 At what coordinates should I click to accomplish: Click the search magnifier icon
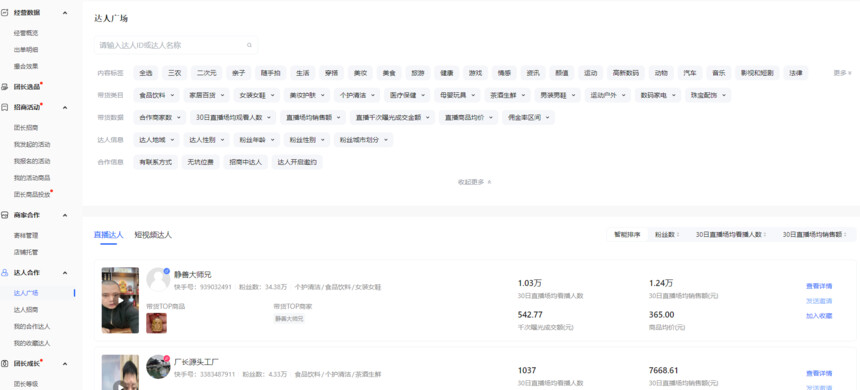point(249,46)
